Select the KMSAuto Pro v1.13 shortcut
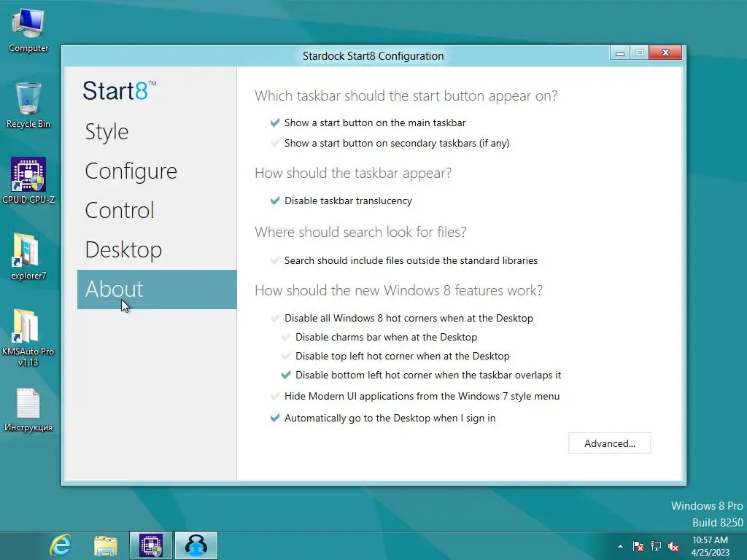The width and height of the screenshot is (747, 560). point(28,337)
